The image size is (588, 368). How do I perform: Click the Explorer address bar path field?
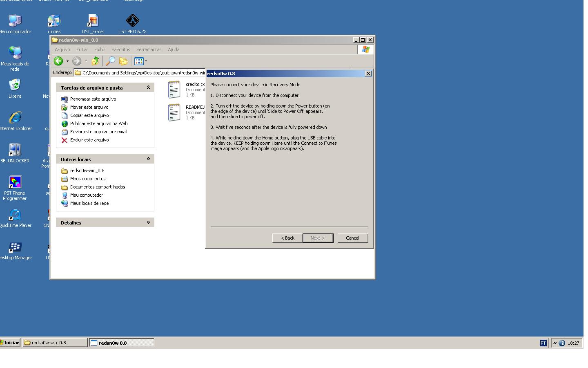click(x=140, y=73)
